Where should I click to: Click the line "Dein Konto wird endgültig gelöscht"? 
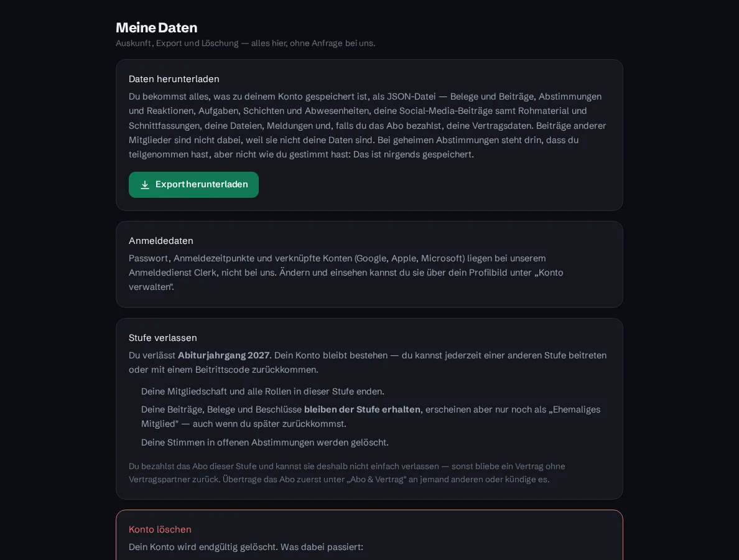coord(246,547)
